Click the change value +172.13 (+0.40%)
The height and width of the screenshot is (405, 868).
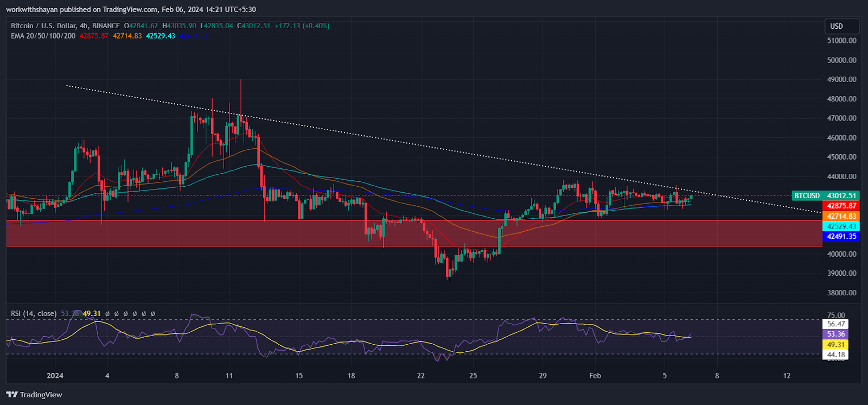click(302, 26)
